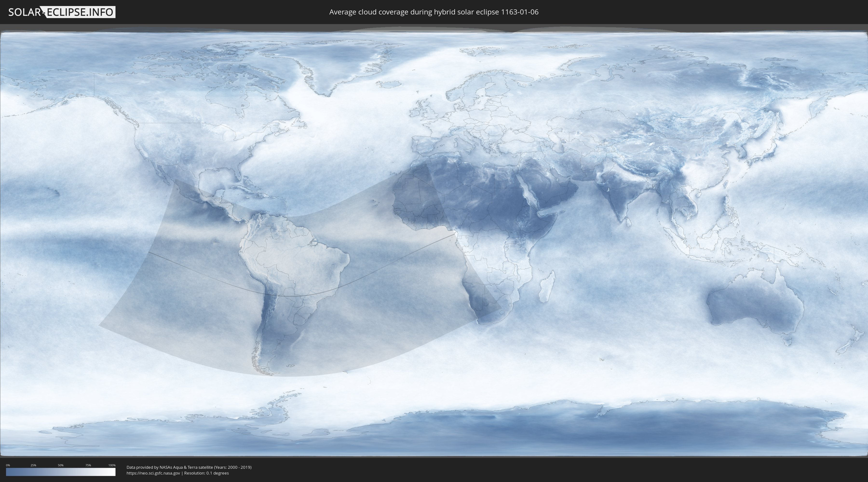868x482 pixels.
Task: Click the SOLAR-ECLIPSE.INFO logo
Action: (62, 12)
